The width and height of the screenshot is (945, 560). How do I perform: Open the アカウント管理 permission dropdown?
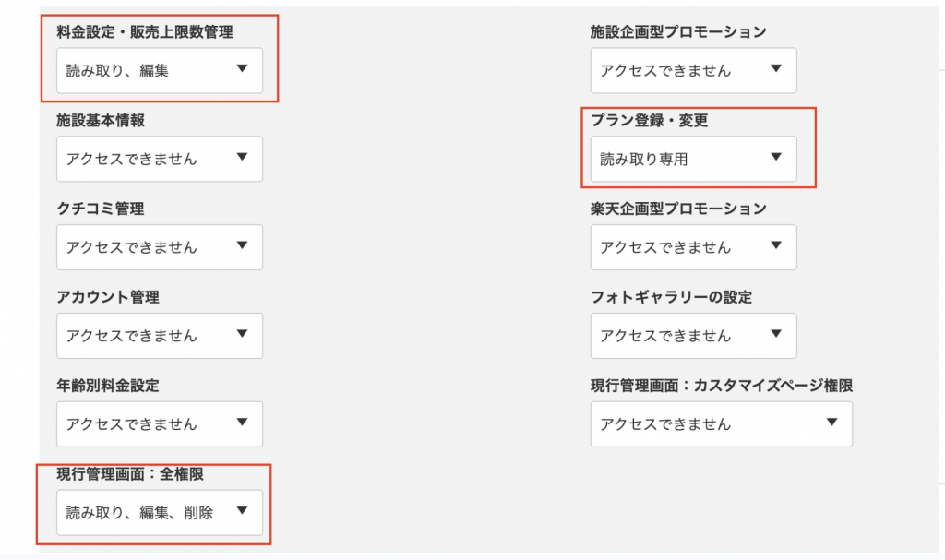click(x=159, y=336)
